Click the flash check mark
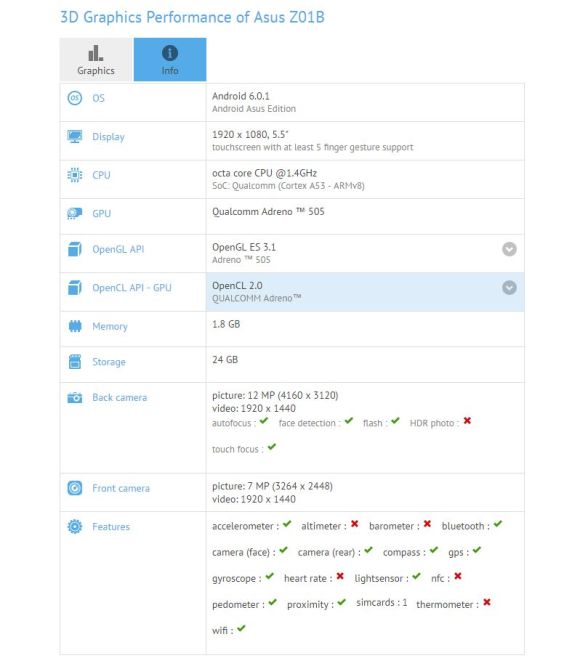The height and width of the screenshot is (658, 580). [395, 421]
